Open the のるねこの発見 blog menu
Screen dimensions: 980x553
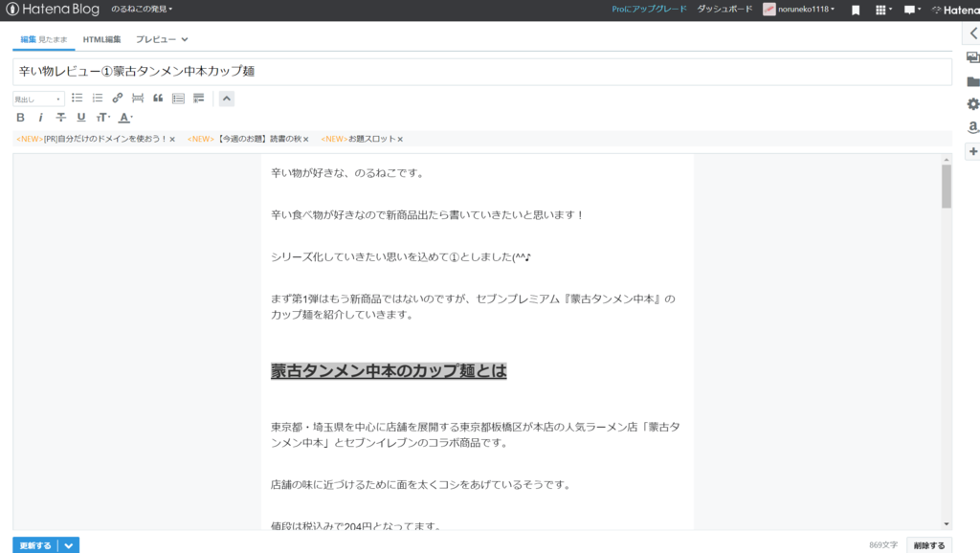click(142, 10)
